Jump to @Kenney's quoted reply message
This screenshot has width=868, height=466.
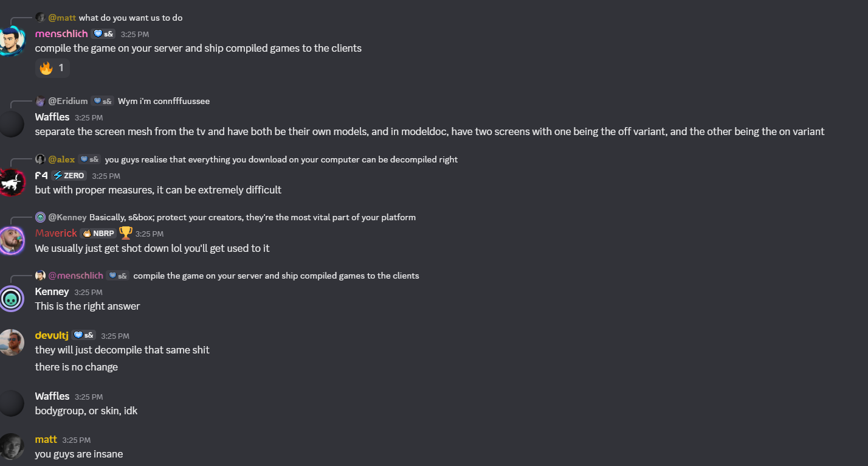tap(226, 217)
